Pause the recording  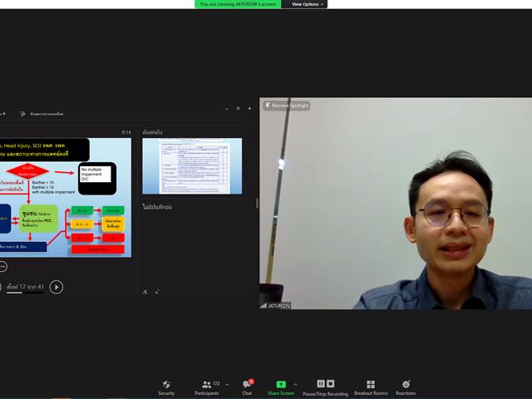click(x=321, y=384)
